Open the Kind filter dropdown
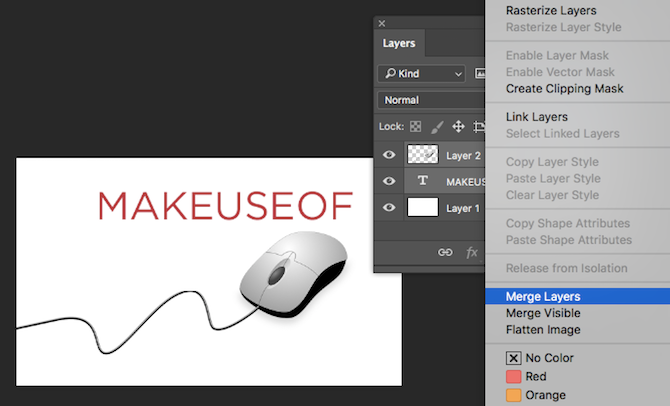670x406 pixels. click(421, 74)
